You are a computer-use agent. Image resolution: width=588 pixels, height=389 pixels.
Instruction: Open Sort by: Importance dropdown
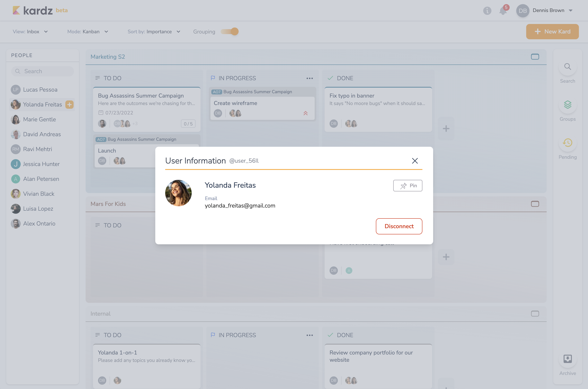[154, 31]
